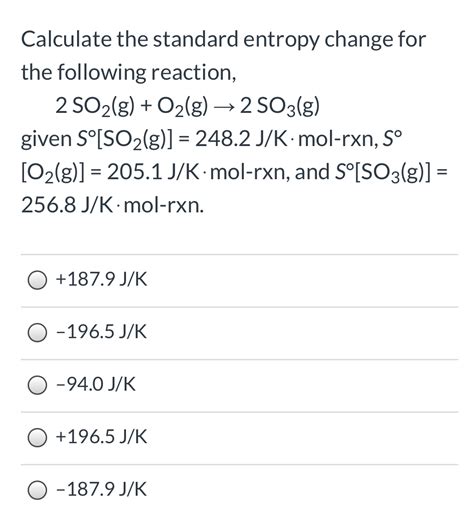The image size is (474, 516).
Task: Click the '2 SO3(g)' product in the equation
Action: pyautogui.click(x=280, y=107)
